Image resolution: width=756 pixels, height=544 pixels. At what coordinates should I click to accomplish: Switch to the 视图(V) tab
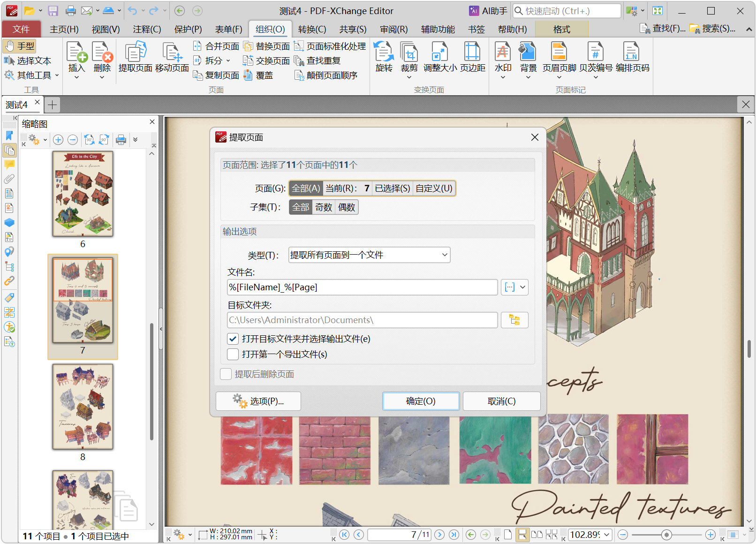(x=106, y=29)
